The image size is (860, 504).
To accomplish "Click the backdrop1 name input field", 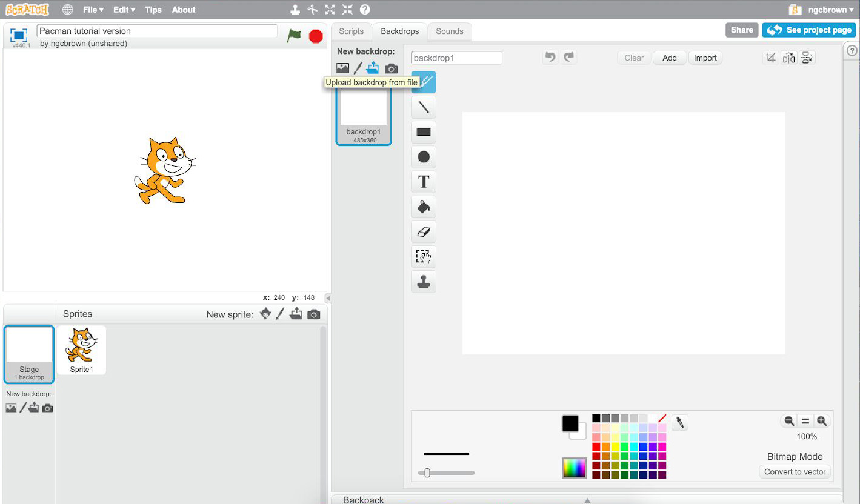I will pos(456,58).
